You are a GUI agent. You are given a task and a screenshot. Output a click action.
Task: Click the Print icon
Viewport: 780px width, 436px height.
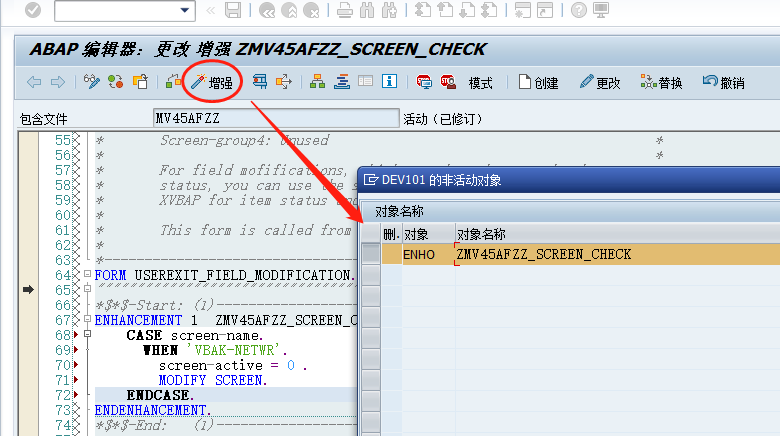click(x=345, y=10)
